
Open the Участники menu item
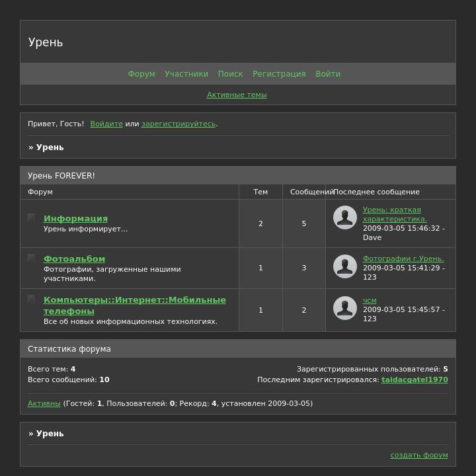point(186,74)
